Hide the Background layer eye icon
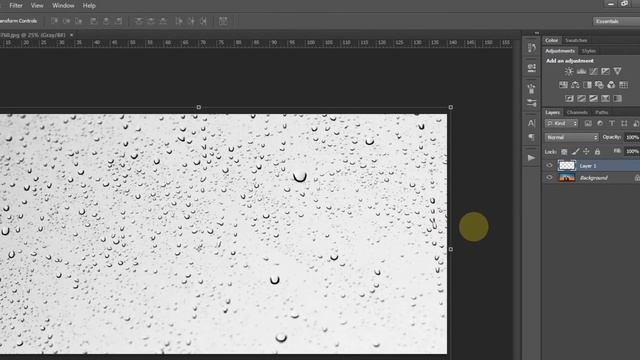This screenshot has width=640, height=360. tap(549, 178)
